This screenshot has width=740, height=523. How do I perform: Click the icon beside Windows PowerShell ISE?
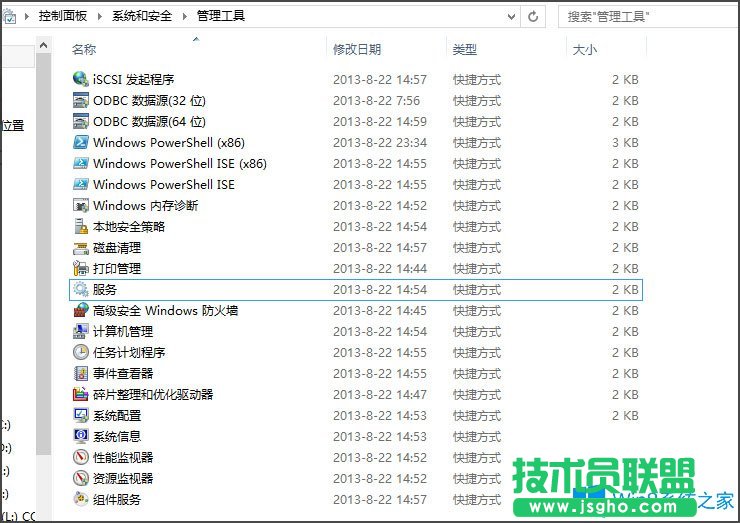tap(81, 184)
